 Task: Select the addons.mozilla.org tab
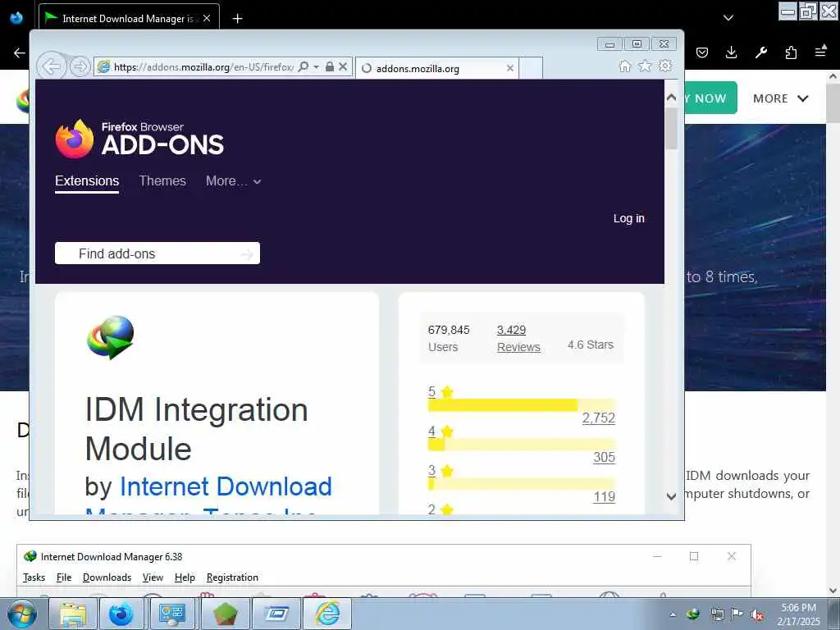437,69
